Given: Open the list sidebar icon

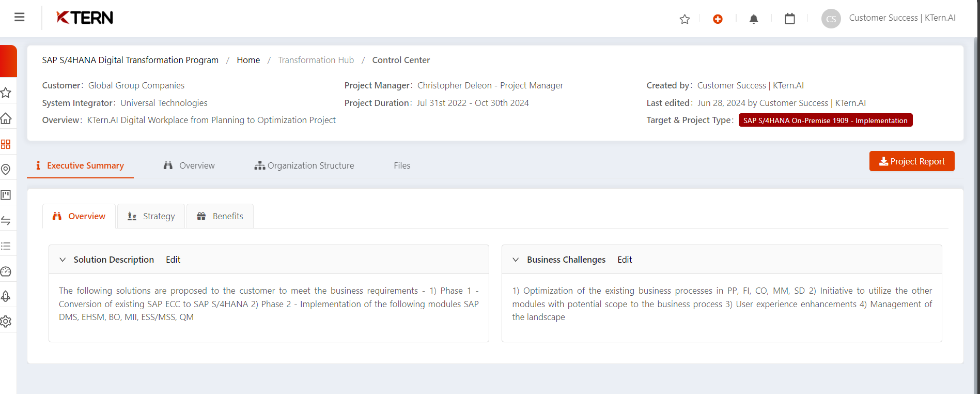Looking at the screenshot, I should 6,246.
